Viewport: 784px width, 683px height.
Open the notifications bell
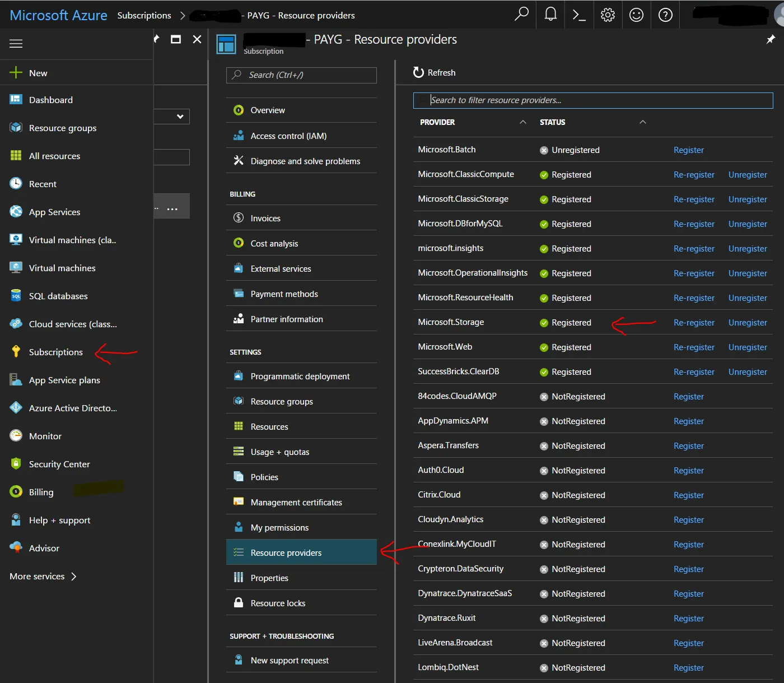coord(551,14)
